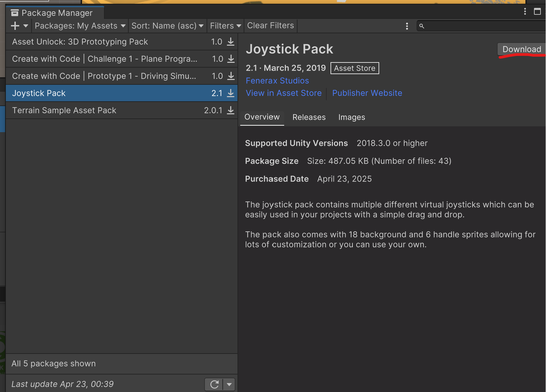
Task: Open the add package dropdown arrow
Action: [x=26, y=26]
